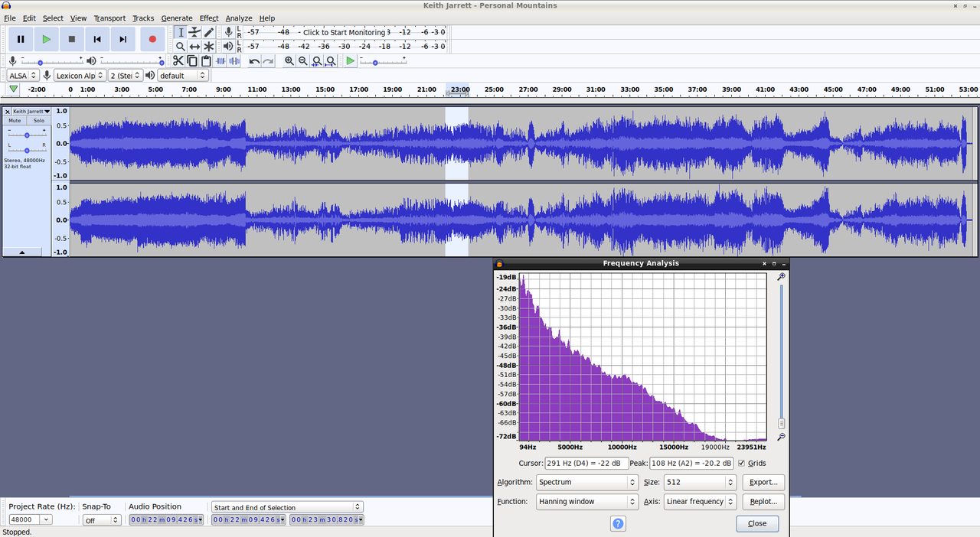
Task: Stop playback with the Stop button
Action: tap(72, 39)
